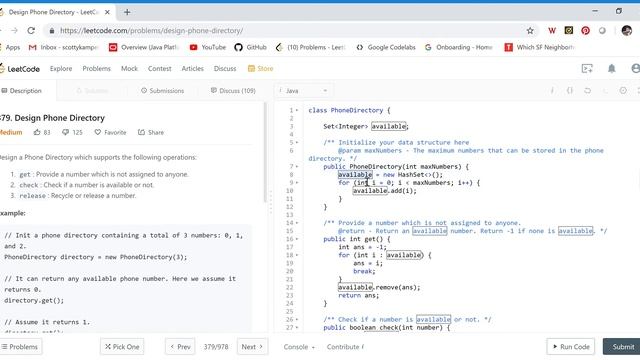Open the Explore menu item
Screen dimensions: 640x360
[x=61, y=69]
